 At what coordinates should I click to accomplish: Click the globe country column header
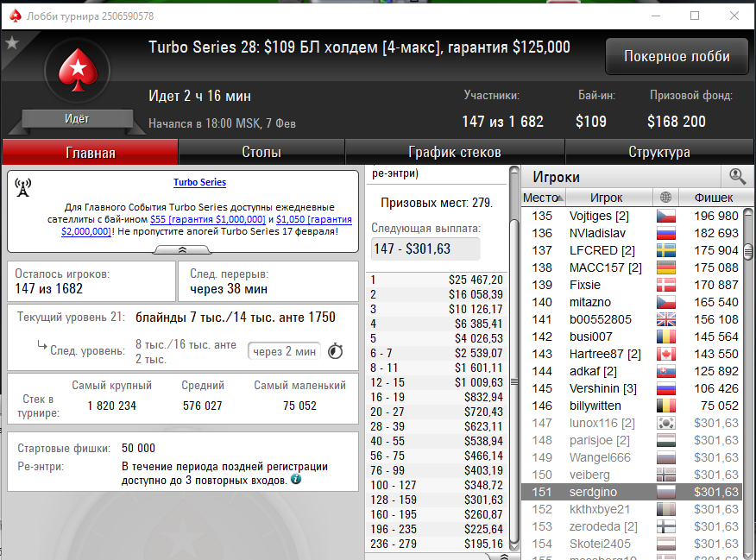click(666, 197)
